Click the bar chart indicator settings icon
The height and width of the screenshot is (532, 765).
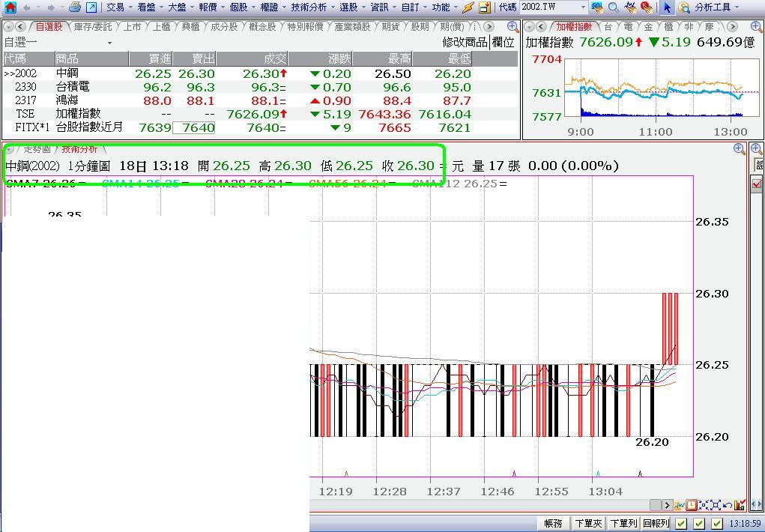(739, 505)
